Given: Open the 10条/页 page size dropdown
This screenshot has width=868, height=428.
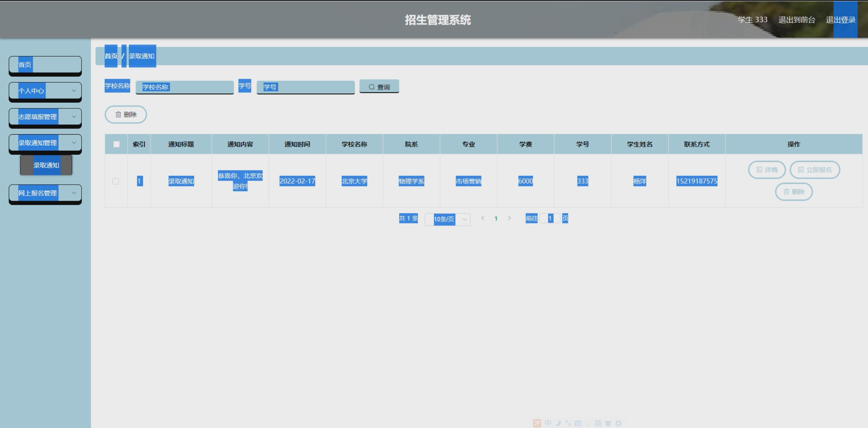Looking at the screenshot, I should point(447,219).
